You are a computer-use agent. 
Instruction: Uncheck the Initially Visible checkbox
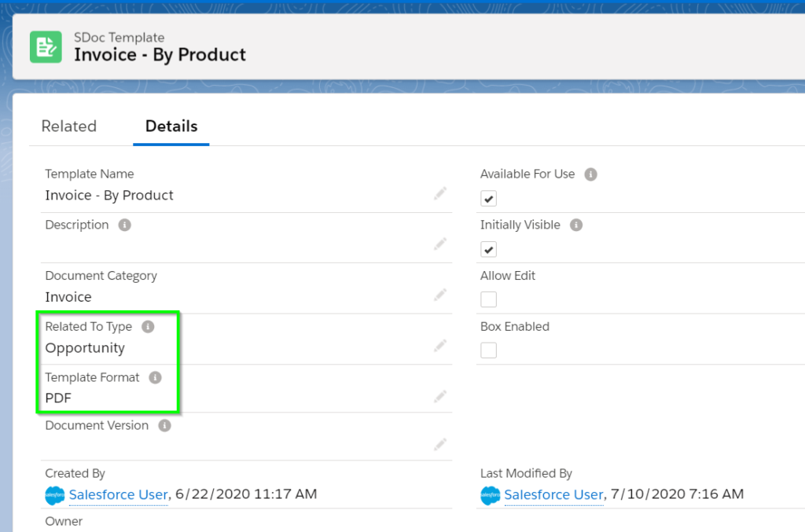489,249
